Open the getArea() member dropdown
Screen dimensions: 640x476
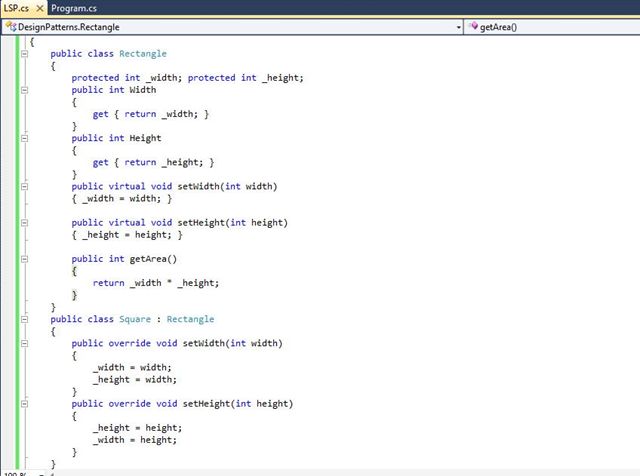click(554, 27)
